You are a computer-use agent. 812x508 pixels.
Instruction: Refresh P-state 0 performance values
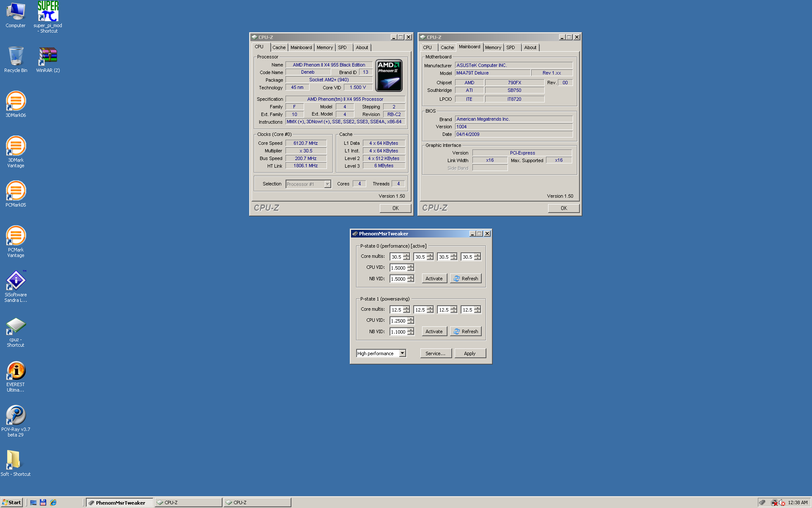(466, 279)
